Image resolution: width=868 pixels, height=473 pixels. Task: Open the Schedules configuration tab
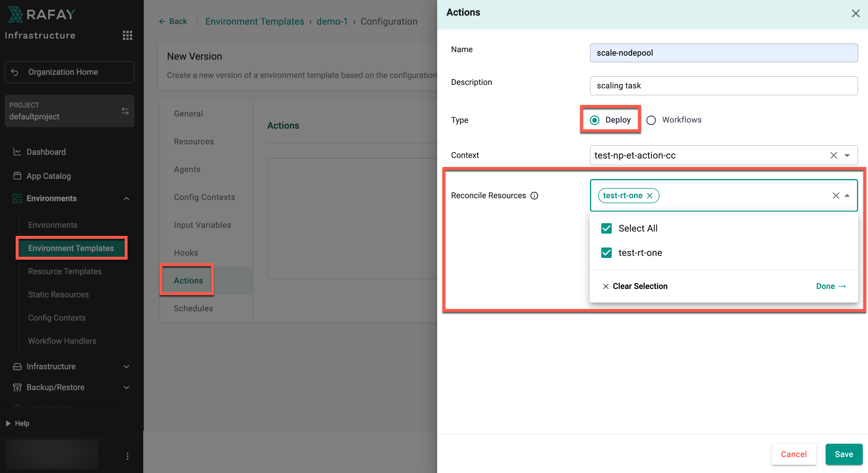coord(193,309)
